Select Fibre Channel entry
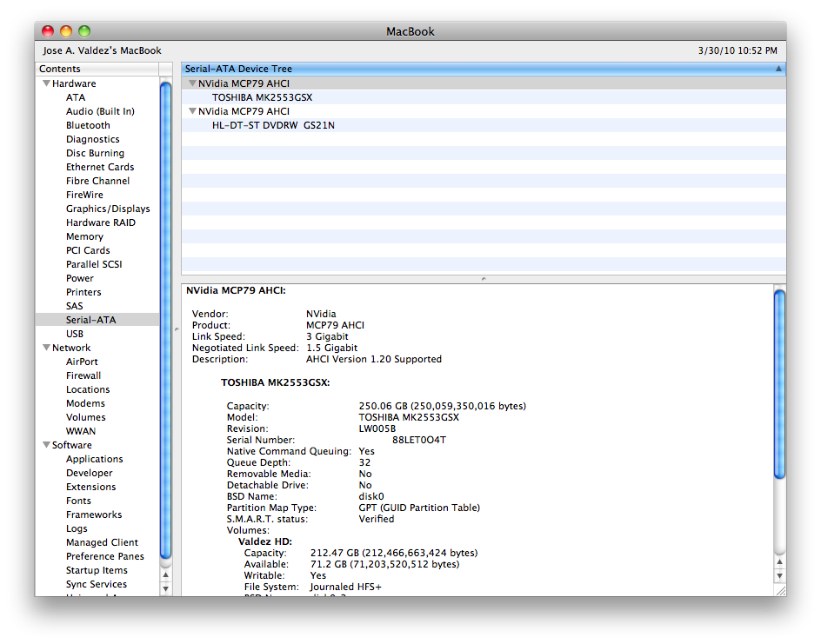 [x=97, y=181]
